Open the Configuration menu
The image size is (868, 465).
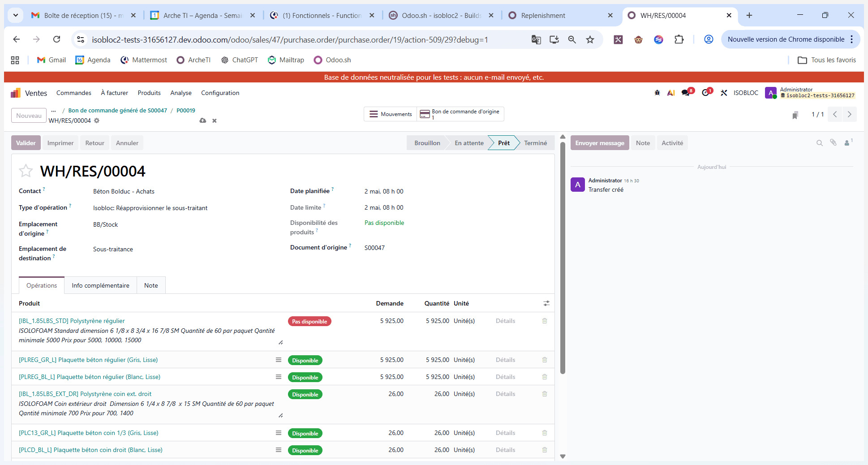(x=220, y=93)
